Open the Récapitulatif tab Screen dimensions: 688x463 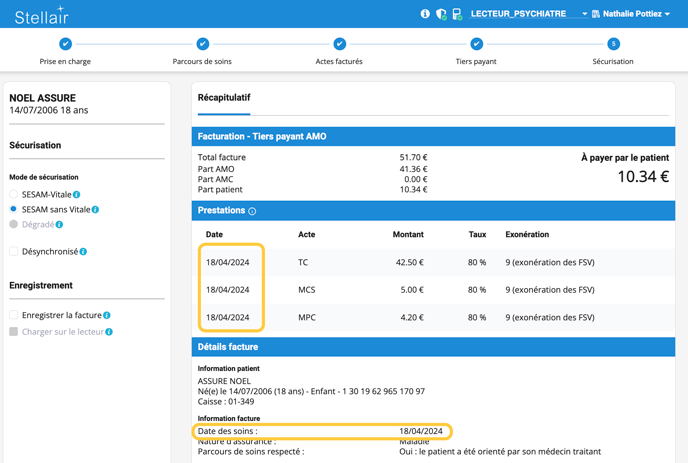[x=224, y=98]
